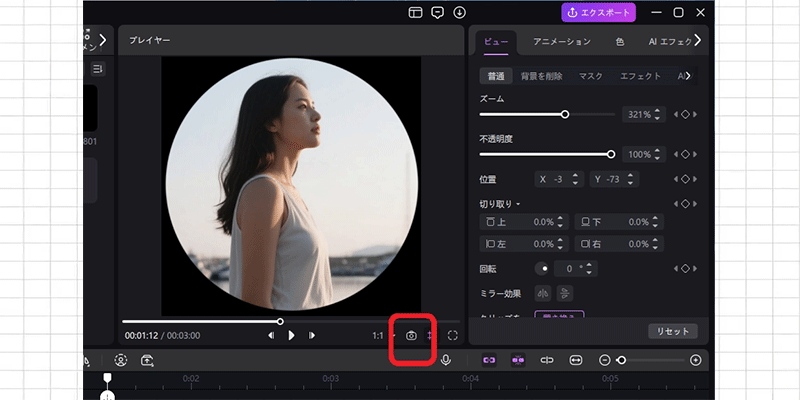Step back one frame
The width and height of the screenshot is (800, 400).
point(271,335)
